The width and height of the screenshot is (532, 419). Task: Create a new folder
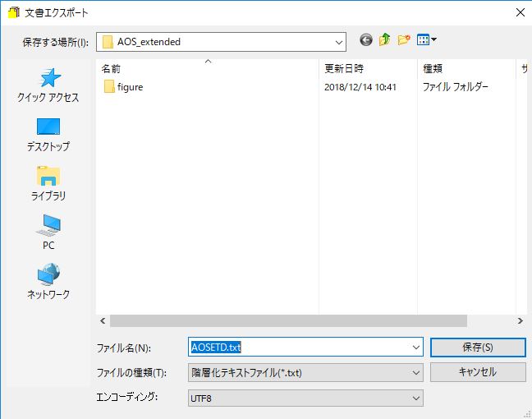pos(403,40)
